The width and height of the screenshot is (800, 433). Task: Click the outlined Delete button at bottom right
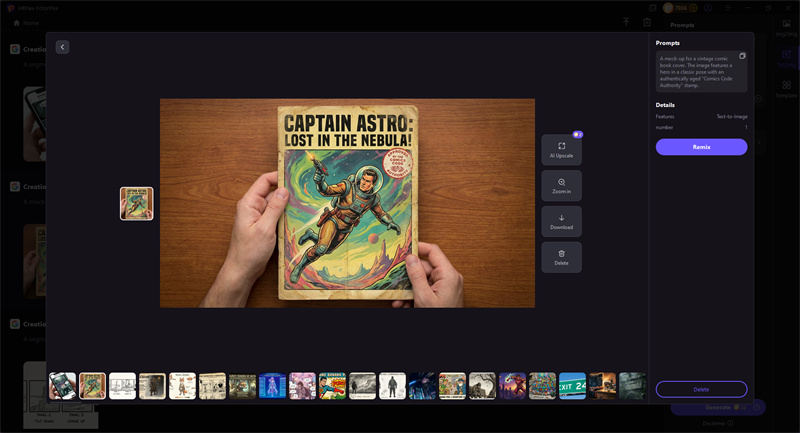701,389
